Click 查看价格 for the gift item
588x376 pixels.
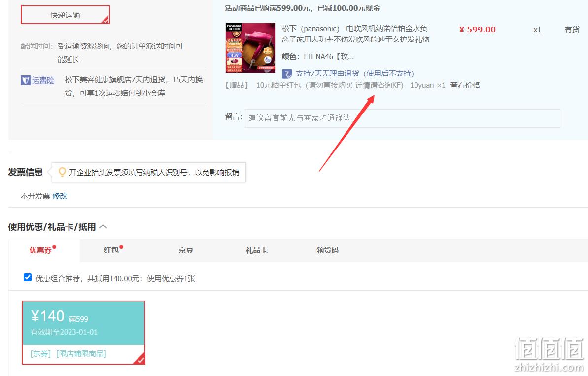coord(465,85)
